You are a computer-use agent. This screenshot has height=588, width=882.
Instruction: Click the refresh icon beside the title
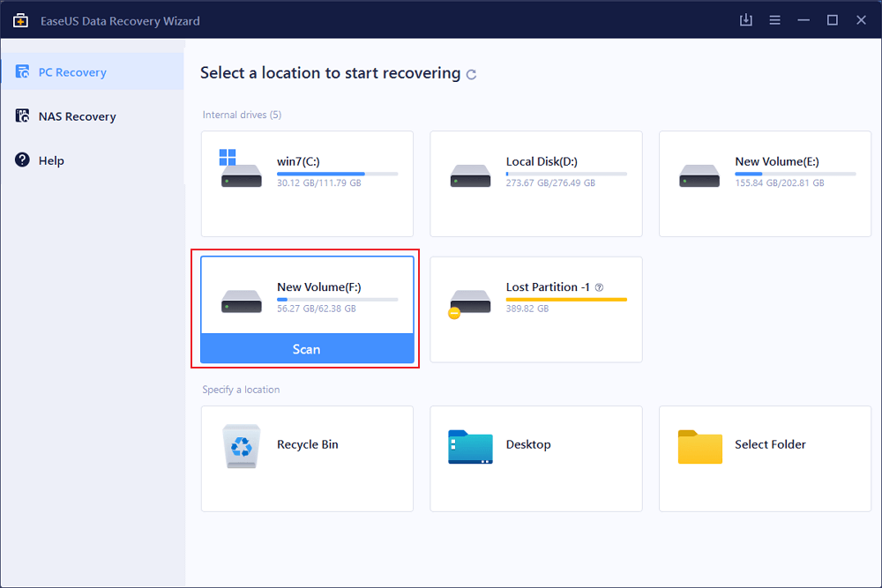point(471,75)
